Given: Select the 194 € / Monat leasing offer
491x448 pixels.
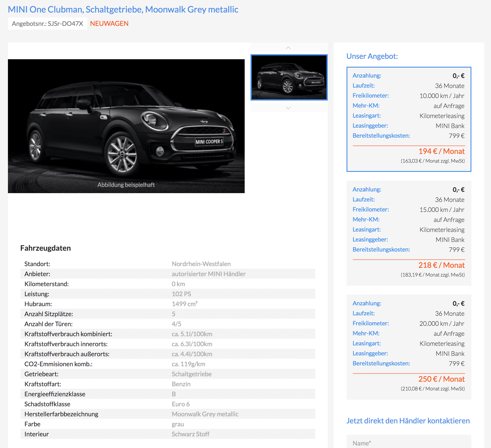Looking at the screenshot, I should pyautogui.click(x=409, y=119).
